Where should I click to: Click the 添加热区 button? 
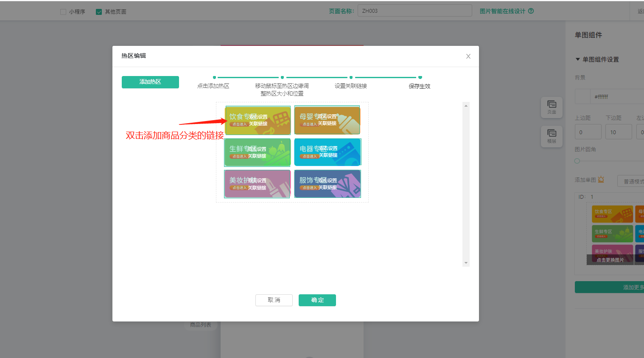pyautogui.click(x=150, y=82)
